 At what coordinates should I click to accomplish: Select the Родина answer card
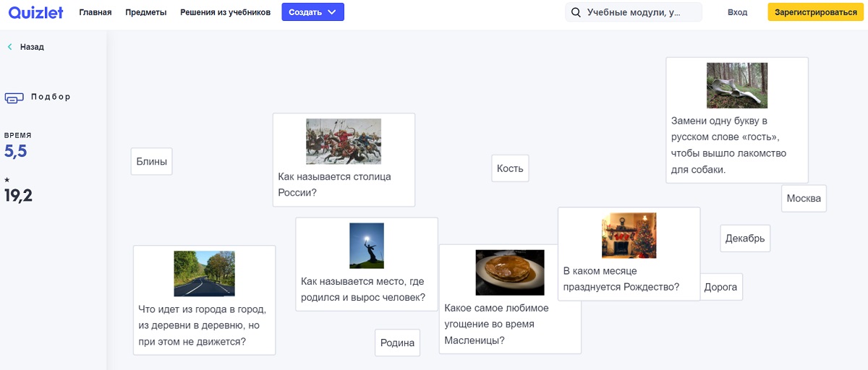coord(398,343)
